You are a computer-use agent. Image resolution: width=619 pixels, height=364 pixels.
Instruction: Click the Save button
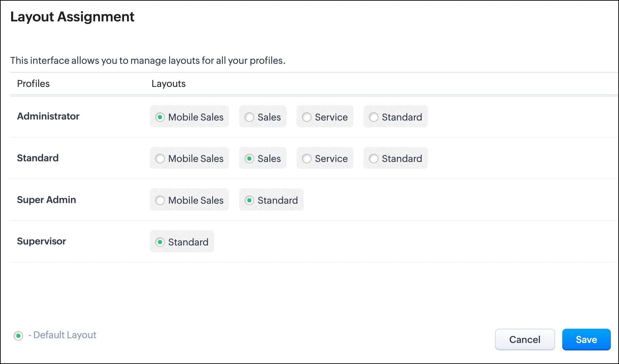[586, 340]
